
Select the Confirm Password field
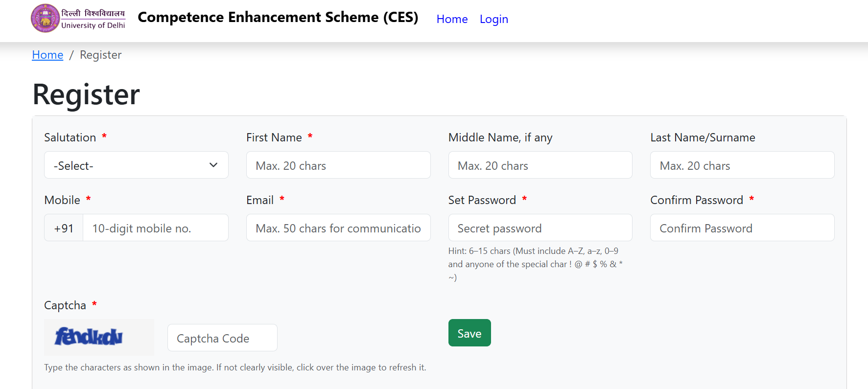click(742, 228)
